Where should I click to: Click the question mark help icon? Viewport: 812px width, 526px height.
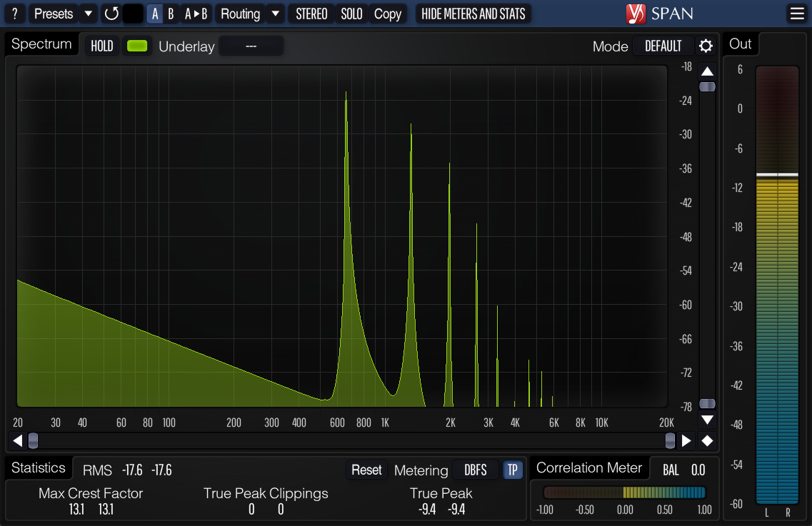14,14
